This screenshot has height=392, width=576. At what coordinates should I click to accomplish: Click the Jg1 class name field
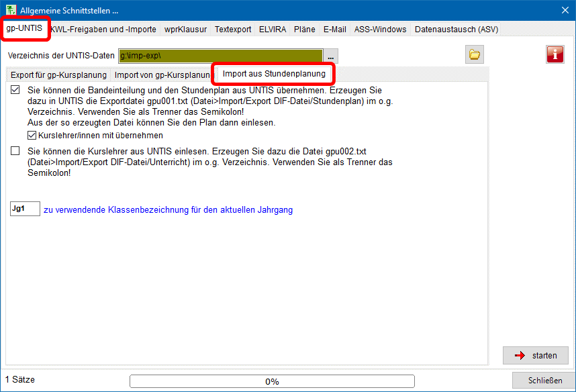[x=25, y=209]
